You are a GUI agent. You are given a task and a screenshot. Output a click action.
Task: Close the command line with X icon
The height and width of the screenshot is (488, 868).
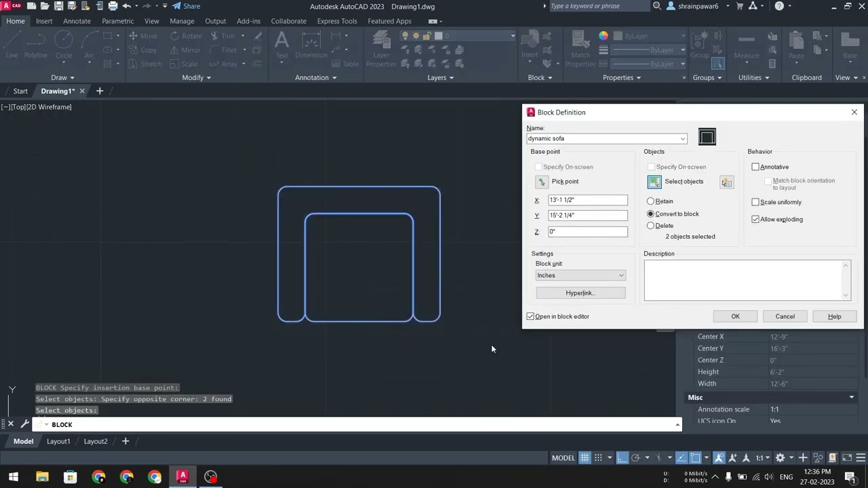point(11,424)
